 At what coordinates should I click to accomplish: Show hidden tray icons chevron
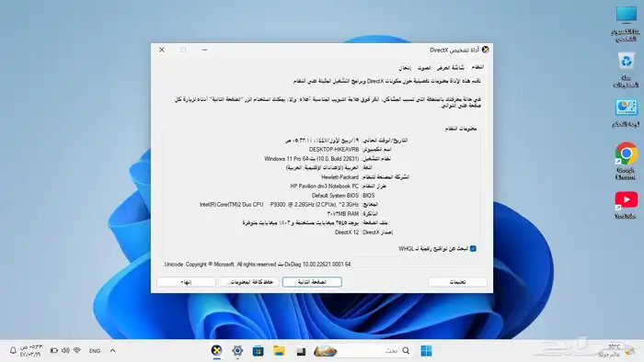click(x=112, y=351)
